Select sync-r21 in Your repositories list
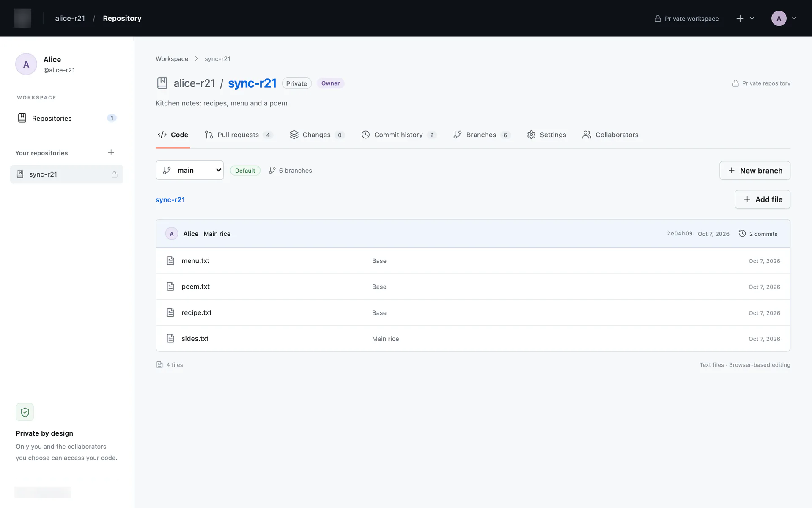 click(x=66, y=174)
